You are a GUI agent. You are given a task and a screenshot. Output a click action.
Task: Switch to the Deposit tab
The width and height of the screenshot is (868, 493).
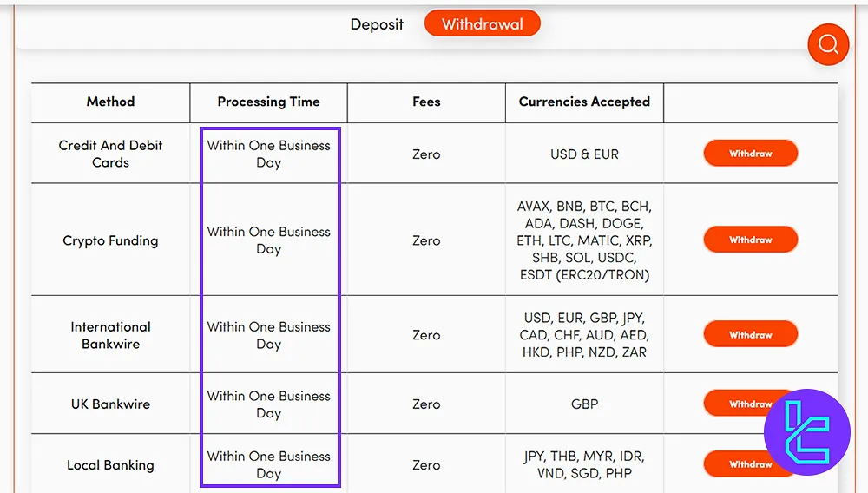coord(377,24)
